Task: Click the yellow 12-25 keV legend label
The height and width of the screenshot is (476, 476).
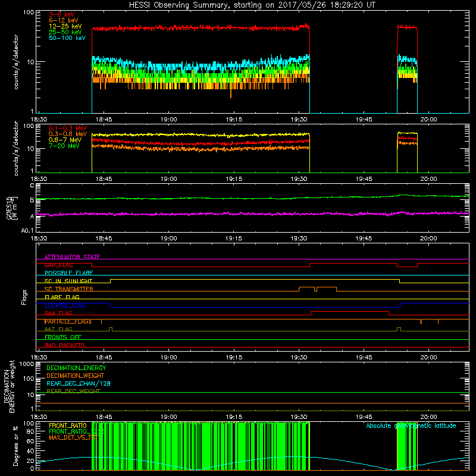Action: (x=65, y=26)
